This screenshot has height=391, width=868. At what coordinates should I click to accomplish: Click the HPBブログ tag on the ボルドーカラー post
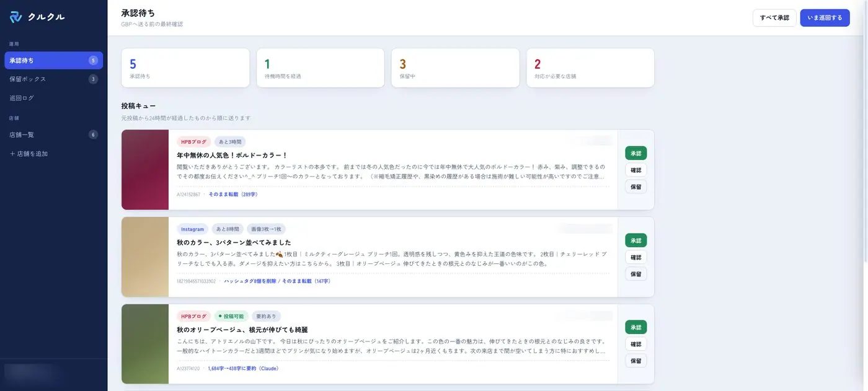(193, 142)
